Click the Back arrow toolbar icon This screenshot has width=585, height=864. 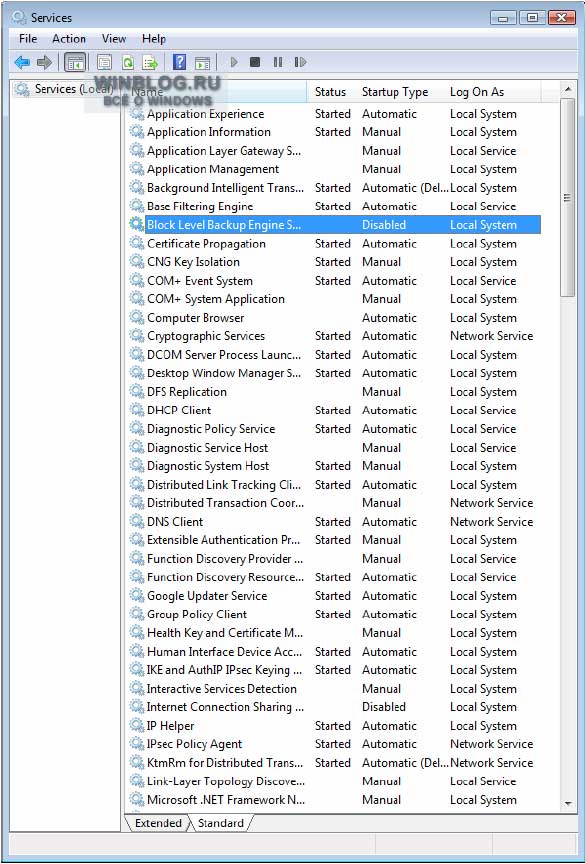tap(22, 62)
